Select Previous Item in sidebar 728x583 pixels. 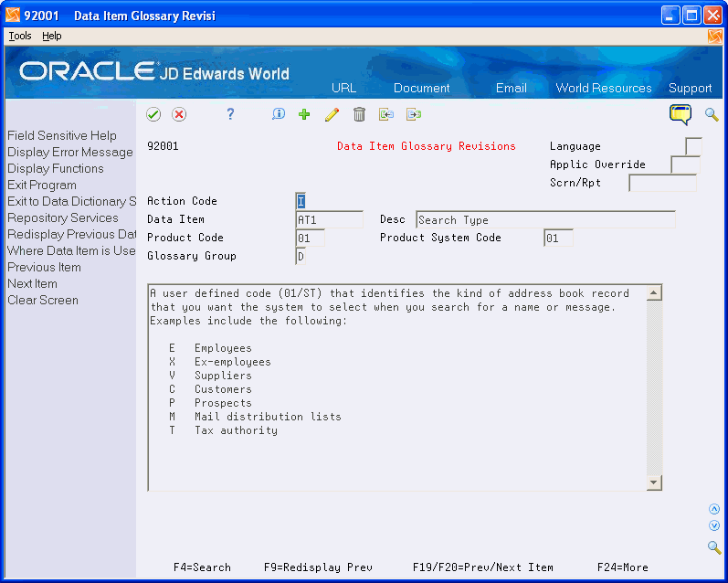point(44,267)
